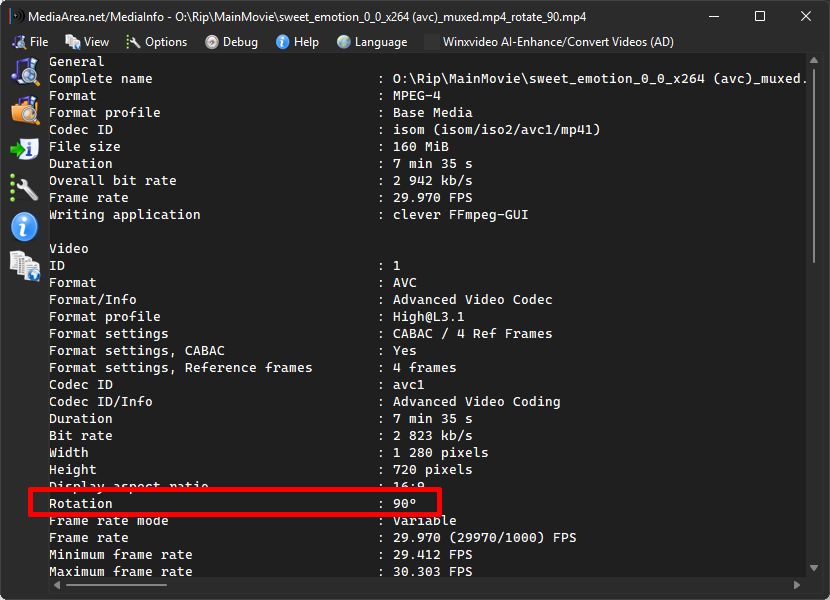Viewport: 830px width, 600px height.
Task: Click the 'Bit rate' value 2 823 kb/s
Action: [x=432, y=435]
